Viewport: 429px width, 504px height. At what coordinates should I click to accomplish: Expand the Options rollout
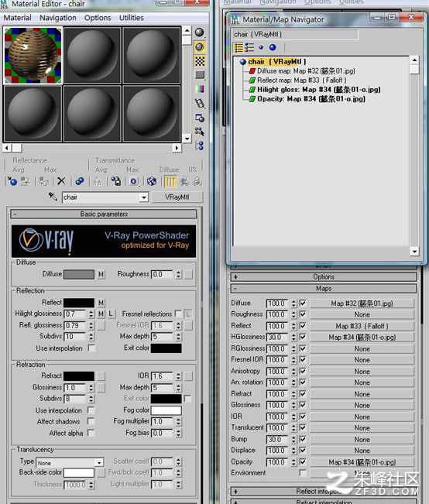(323, 276)
